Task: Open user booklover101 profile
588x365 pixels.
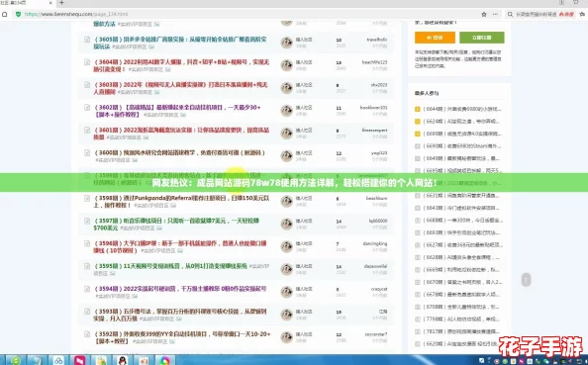Action: pos(373,108)
